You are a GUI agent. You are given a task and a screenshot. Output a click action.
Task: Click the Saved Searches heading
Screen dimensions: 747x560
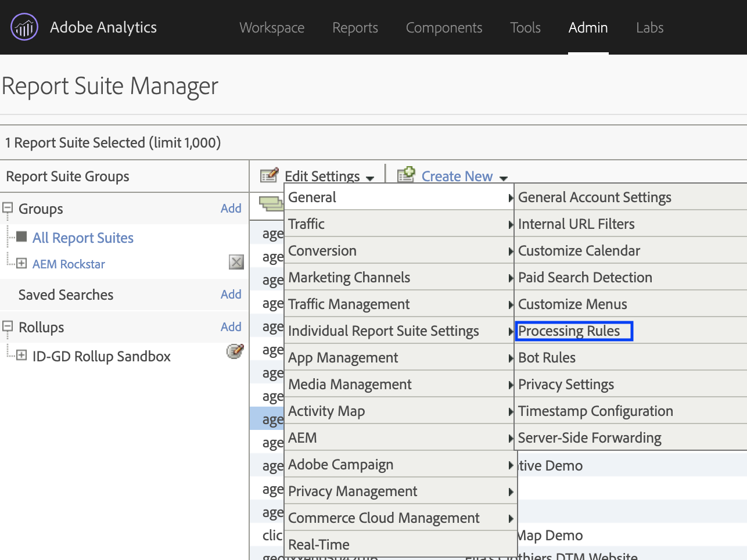tap(66, 295)
